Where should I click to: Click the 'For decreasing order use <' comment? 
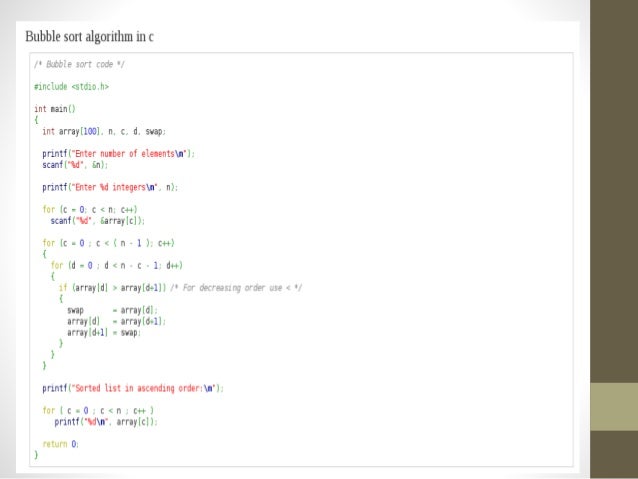[x=236, y=288]
